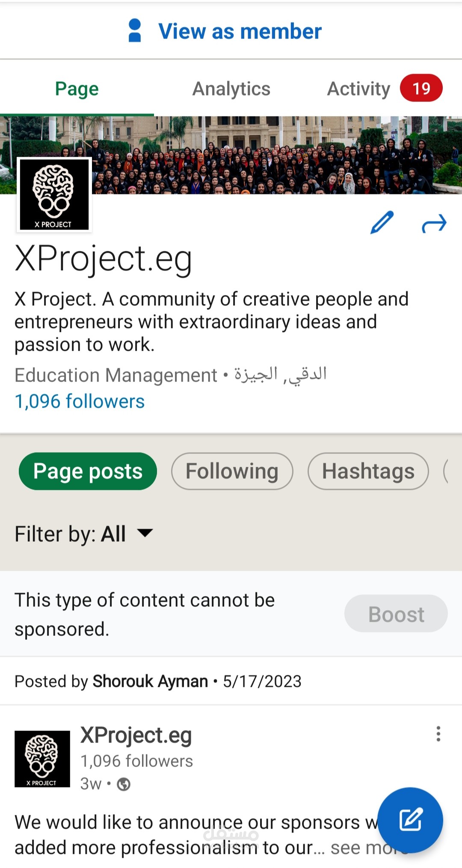This screenshot has height=868, width=462.
Task: Switch to the Analytics tab
Action: pyautogui.click(x=231, y=89)
